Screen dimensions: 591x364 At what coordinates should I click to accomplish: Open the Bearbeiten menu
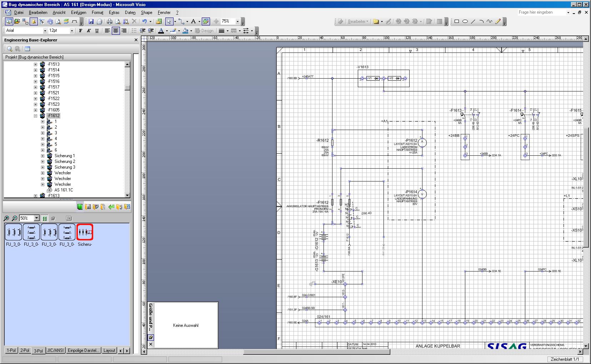[x=38, y=13]
